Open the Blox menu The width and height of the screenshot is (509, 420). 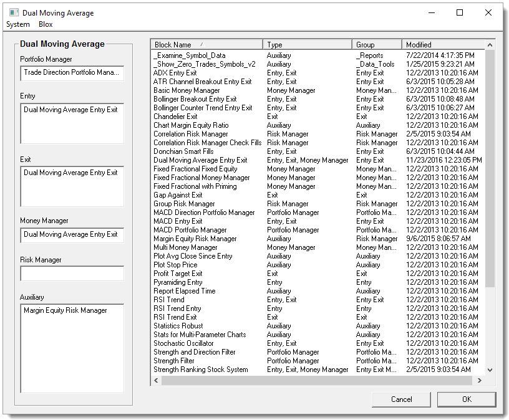point(45,24)
